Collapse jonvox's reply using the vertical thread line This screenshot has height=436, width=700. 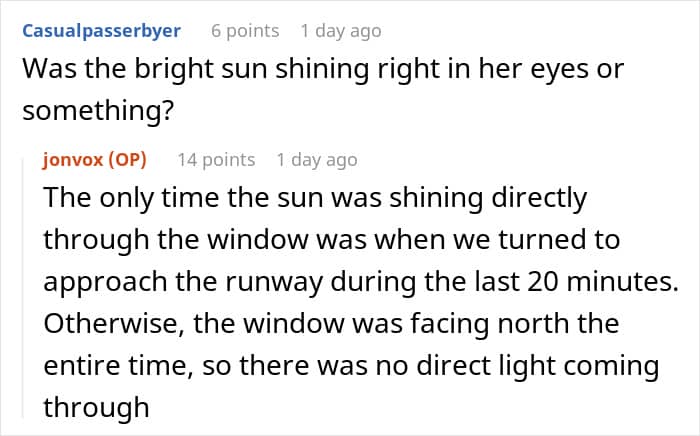click(23, 288)
